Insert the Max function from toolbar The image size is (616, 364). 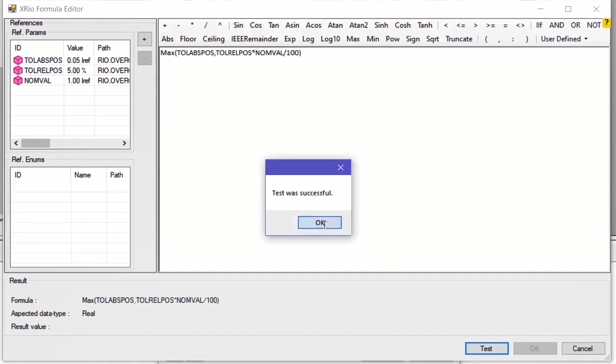pyautogui.click(x=353, y=39)
